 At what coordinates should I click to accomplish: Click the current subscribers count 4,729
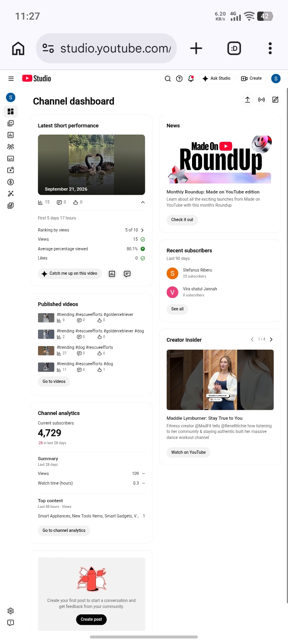50,433
